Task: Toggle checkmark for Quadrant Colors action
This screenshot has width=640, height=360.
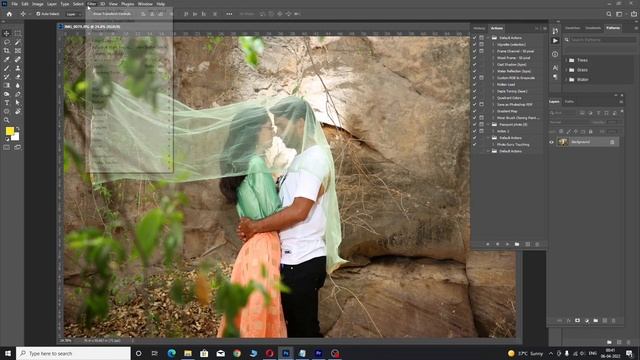Action: point(474,98)
